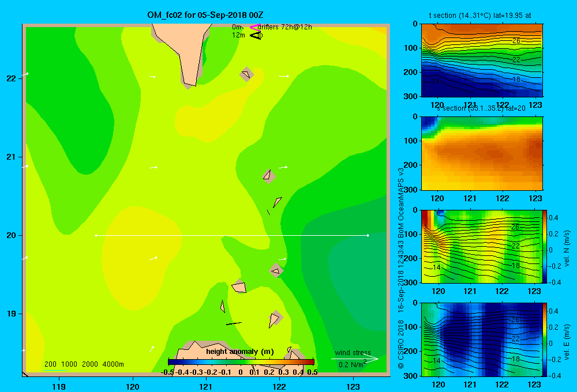
Task: Click the height anomaly color bar
Action: pyautogui.click(x=241, y=362)
